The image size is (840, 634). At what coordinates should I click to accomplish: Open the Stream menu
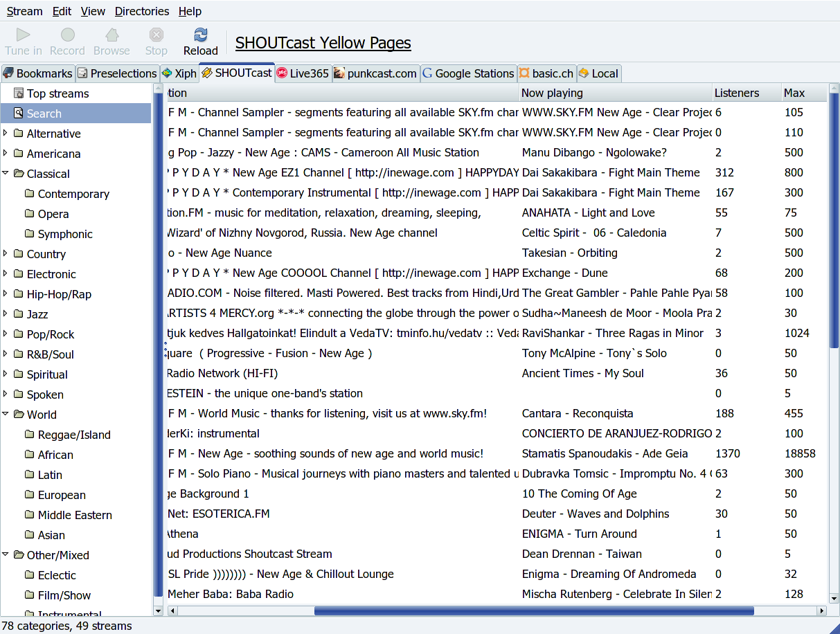tap(25, 11)
